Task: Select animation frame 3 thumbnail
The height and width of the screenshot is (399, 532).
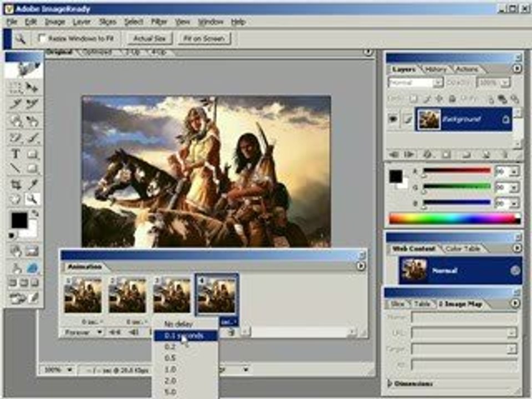Action: (x=172, y=294)
